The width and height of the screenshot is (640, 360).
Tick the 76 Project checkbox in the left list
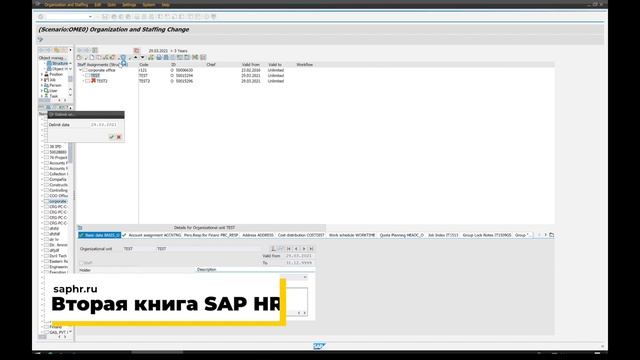point(47,157)
